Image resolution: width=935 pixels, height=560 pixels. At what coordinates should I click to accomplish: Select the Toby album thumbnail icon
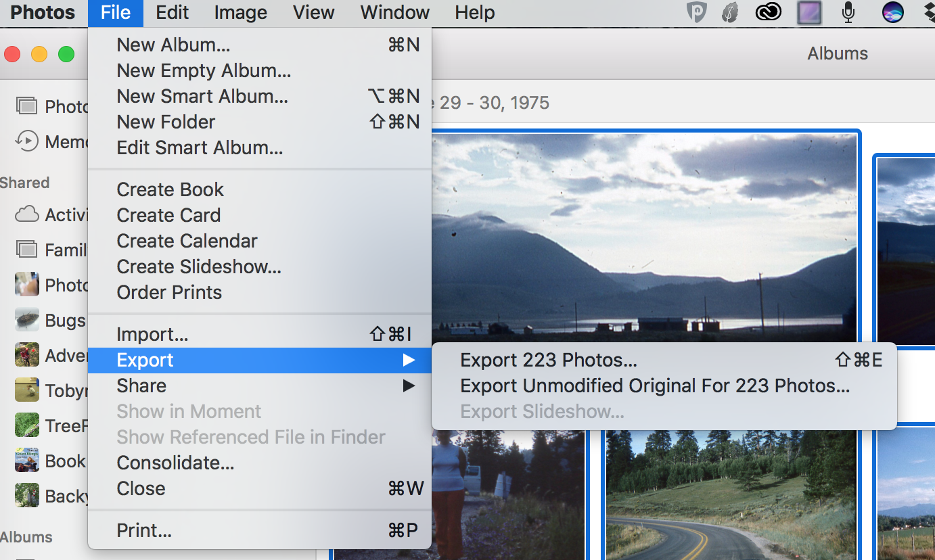(x=26, y=390)
